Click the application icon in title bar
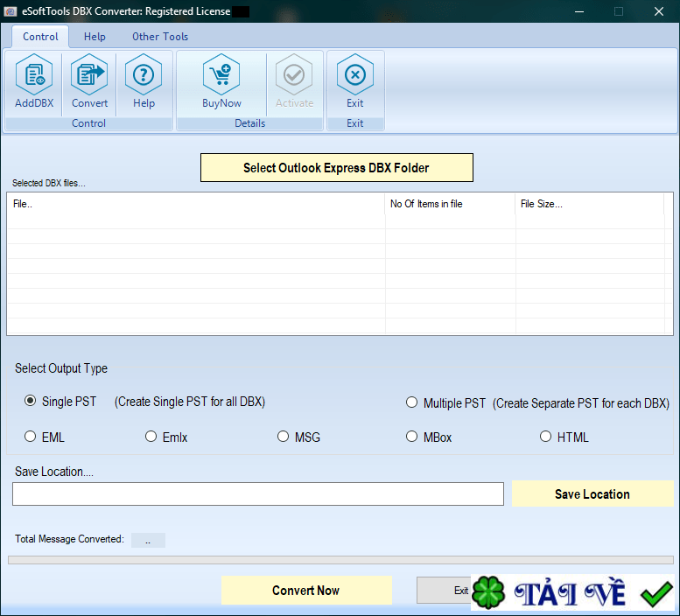 [x=11, y=11]
